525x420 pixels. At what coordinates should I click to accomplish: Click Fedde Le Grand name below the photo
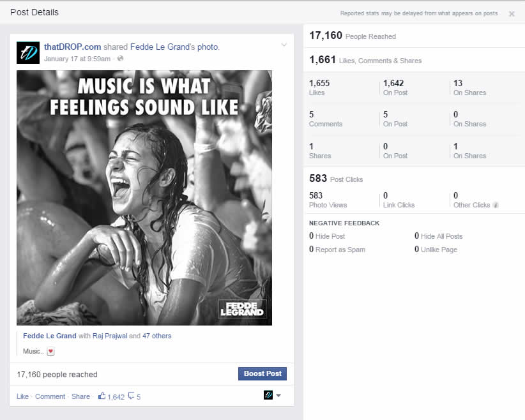50,336
